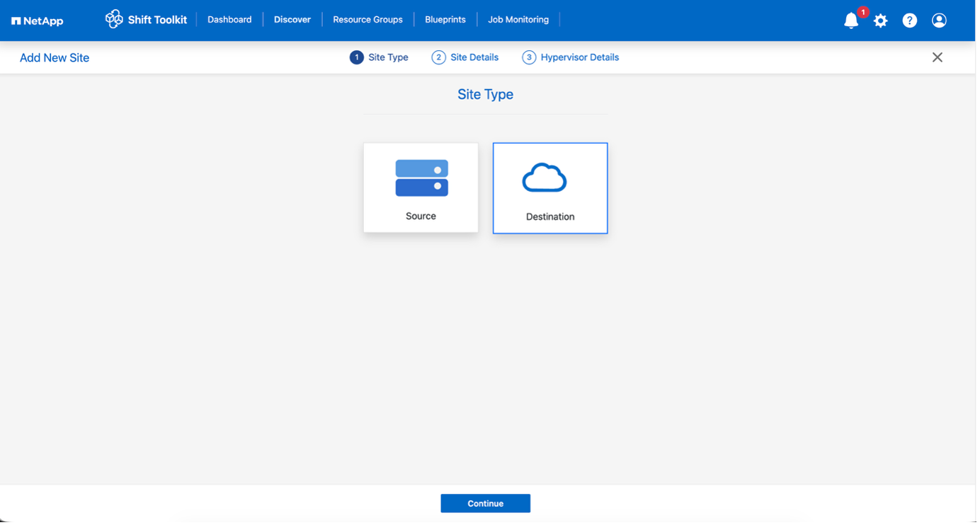Open step 3 Hypervisor Details
The image size is (980, 525).
(x=571, y=57)
